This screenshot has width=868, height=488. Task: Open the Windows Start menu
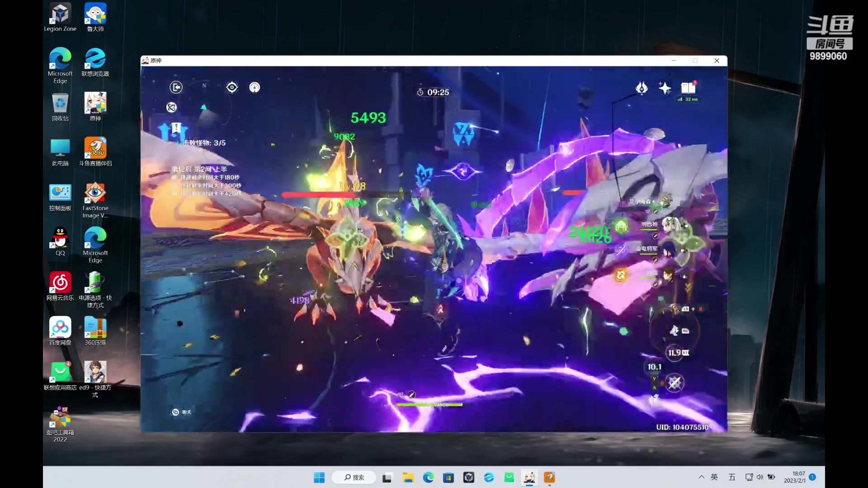(x=319, y=478)
